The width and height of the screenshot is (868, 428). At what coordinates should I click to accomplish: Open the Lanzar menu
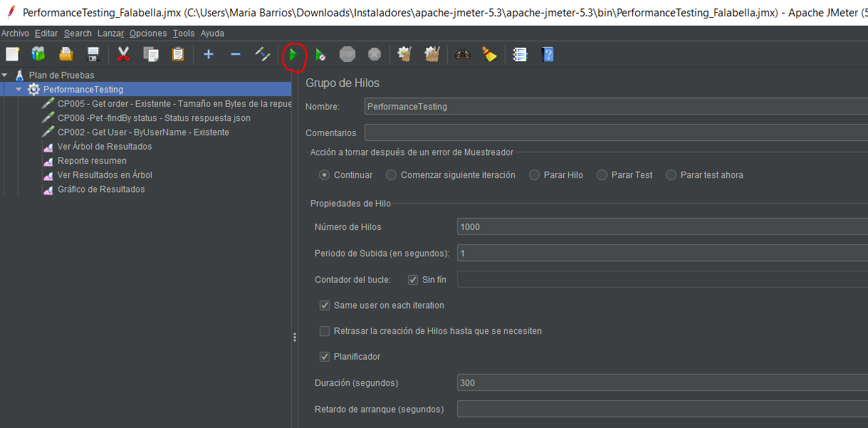click(x=110, y=33)
